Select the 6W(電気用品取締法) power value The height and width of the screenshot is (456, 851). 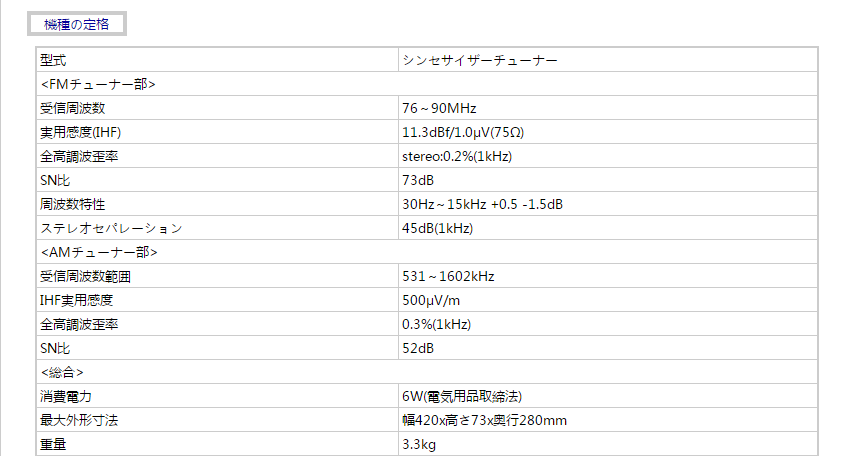460,396
